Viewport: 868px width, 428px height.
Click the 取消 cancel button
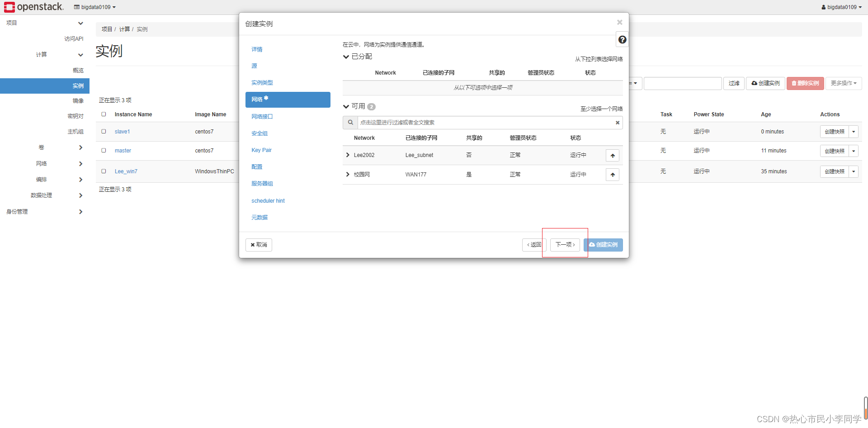259,245
